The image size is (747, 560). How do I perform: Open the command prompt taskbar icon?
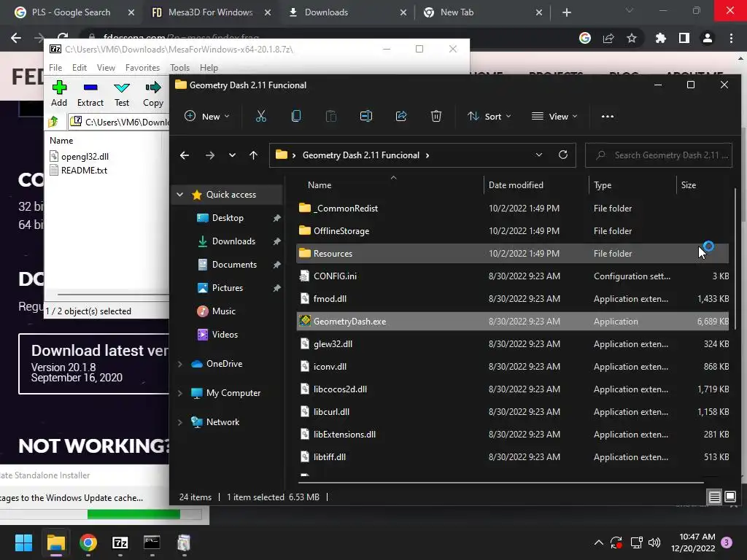(152, 542)
